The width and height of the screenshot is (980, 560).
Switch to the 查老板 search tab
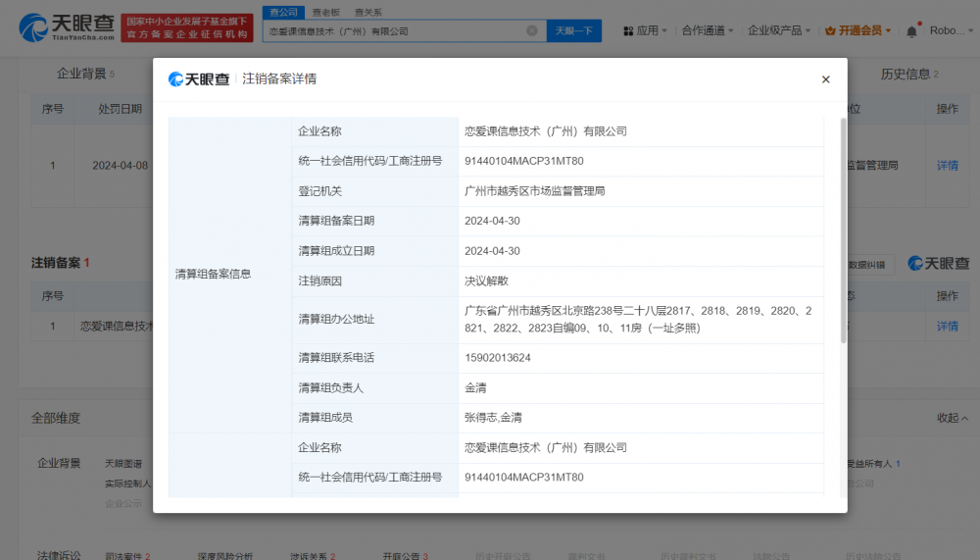click(325, 12)
